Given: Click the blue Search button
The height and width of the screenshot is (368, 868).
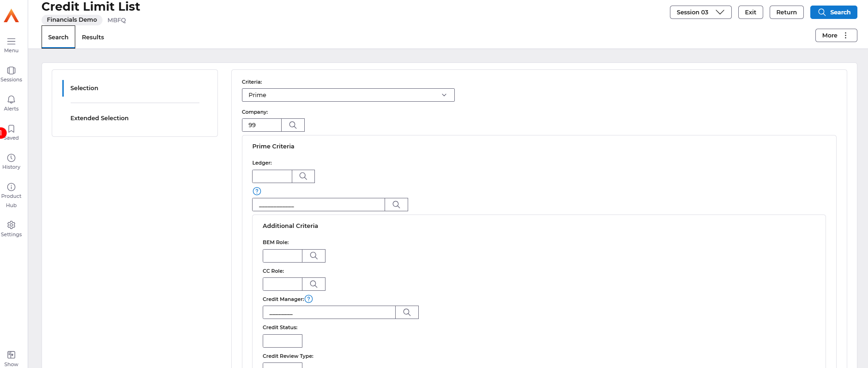Looking at the screenshot, I should coord(833,12).
